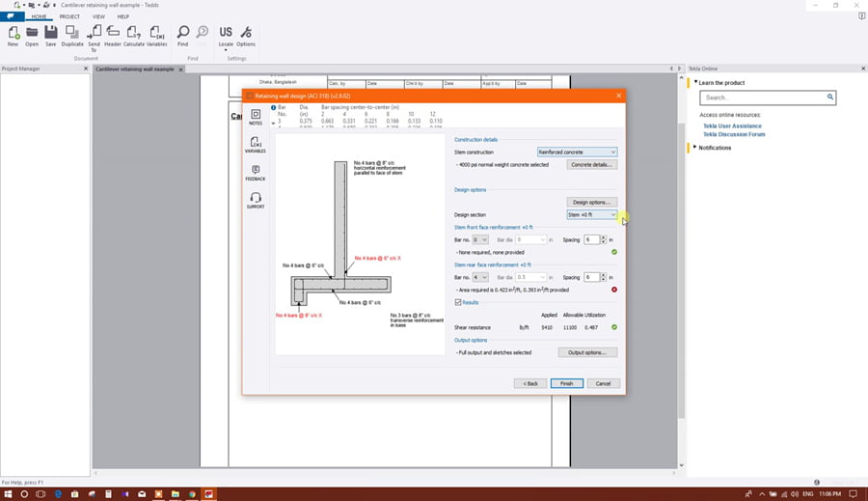This screenshot has width=868, height=501.
Task: Click the Windows Start button
Action: [x=8, y=494]
